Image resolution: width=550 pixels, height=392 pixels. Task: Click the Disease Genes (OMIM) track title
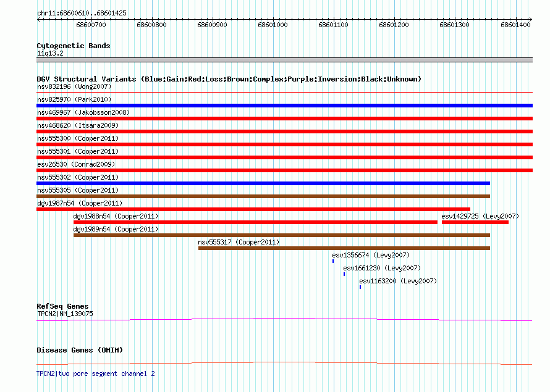[x=80, y=350]
